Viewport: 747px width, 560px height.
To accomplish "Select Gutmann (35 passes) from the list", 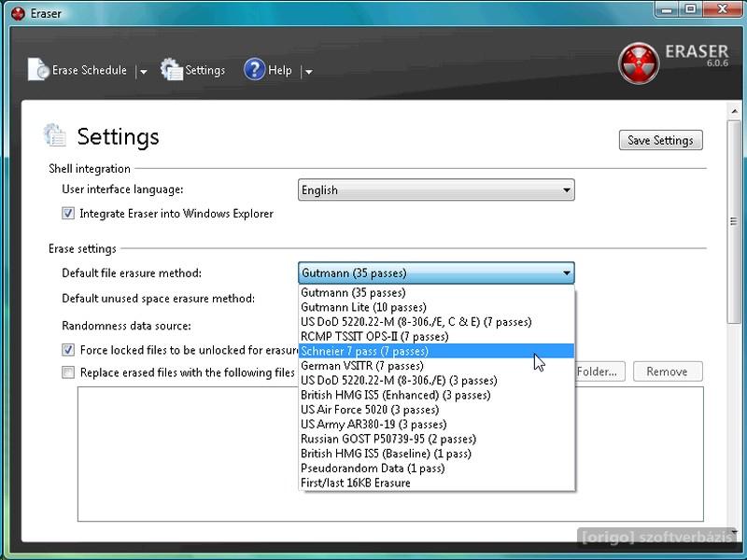I will (x=436, y=292).
